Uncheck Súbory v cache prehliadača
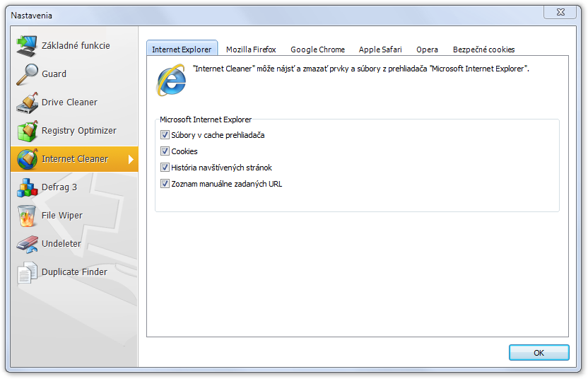The height and width of the screenshot is (379, 588). 165,135
